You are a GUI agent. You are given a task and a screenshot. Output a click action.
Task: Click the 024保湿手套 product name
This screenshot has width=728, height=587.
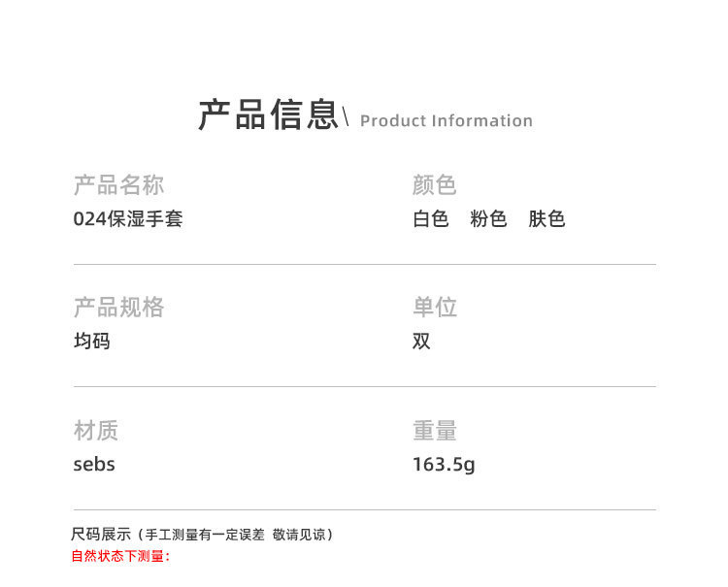click(128, 219)
